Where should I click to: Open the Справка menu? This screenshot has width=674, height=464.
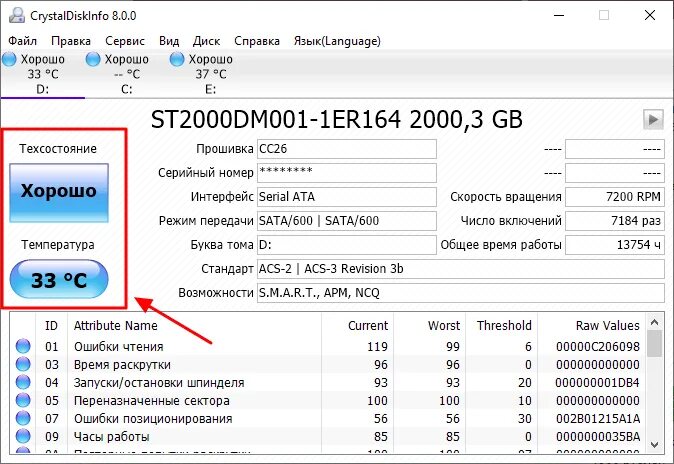coord(257,41)
